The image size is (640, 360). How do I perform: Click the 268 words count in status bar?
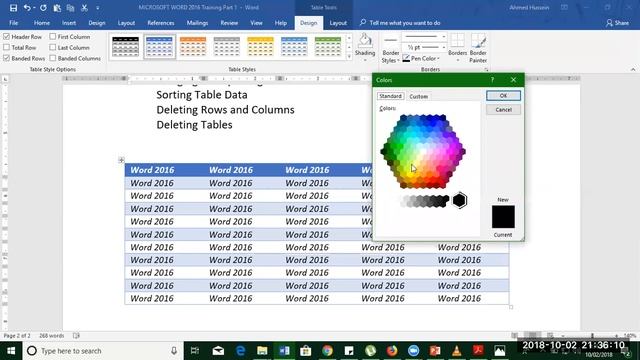click(51, 336)
